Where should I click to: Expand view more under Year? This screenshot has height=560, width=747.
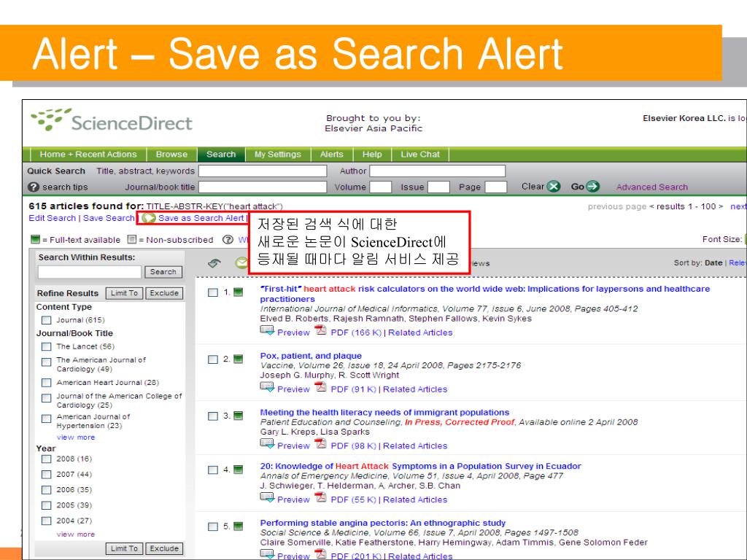point(76,534)
